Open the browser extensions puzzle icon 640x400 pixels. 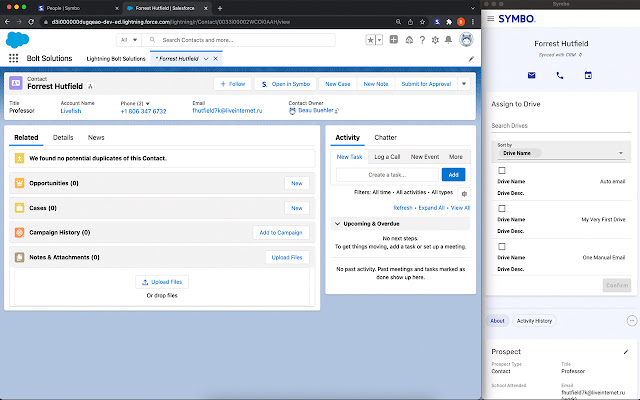tap(449, 22)
